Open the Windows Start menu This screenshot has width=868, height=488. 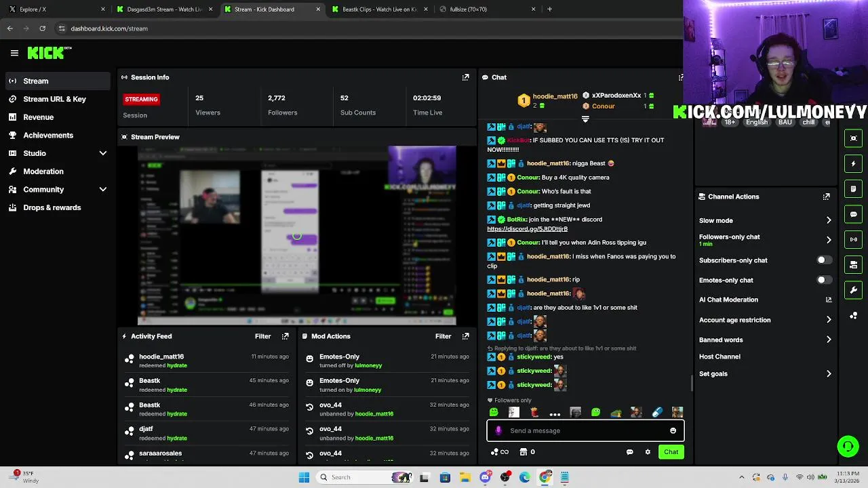pos(304,477)
